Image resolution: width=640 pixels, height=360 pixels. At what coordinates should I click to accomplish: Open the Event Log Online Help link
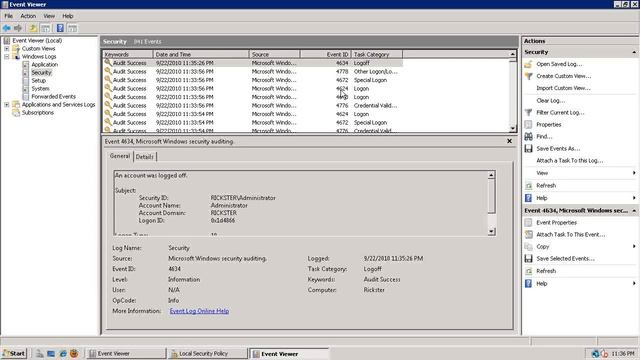coord(199,311)
